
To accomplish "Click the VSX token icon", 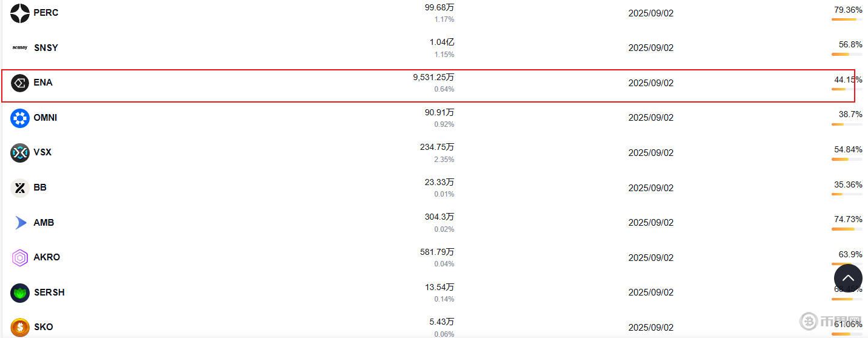I will coord(20,153).
